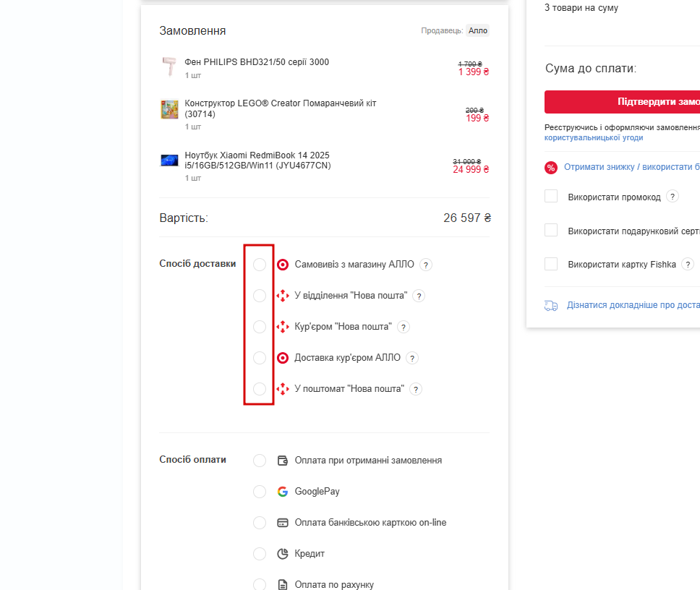Screen dimensions: 700x590
Task: Open help icon beside Використати промокод
Action: pyautogui.click(x=673, y=197)
